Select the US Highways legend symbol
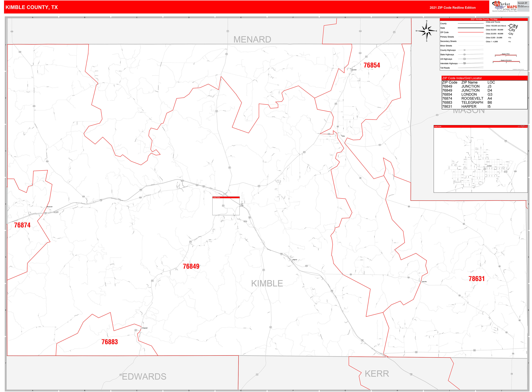 pos(464,59)
